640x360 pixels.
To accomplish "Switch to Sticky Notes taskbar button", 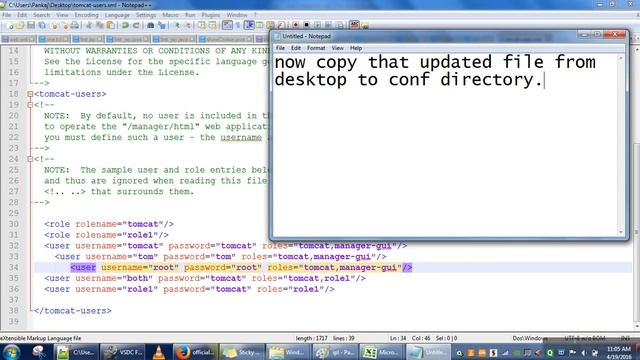I will [x=242, y=352].
